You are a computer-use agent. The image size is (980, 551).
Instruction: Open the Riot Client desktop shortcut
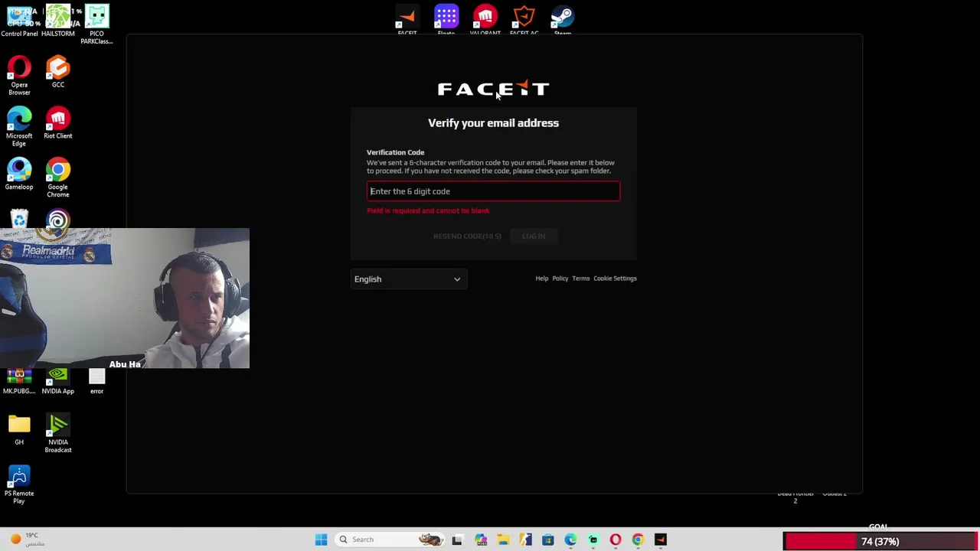pos(58,123)
